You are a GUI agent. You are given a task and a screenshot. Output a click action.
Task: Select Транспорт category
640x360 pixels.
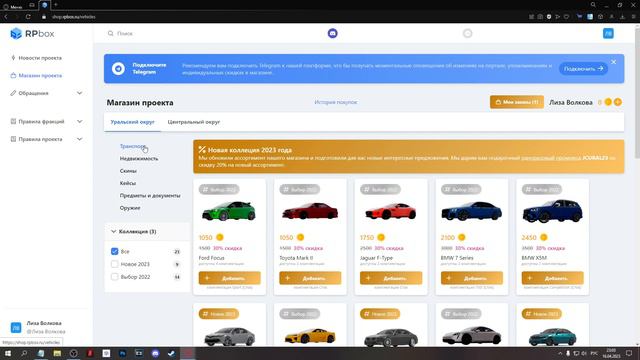[133, 146]
